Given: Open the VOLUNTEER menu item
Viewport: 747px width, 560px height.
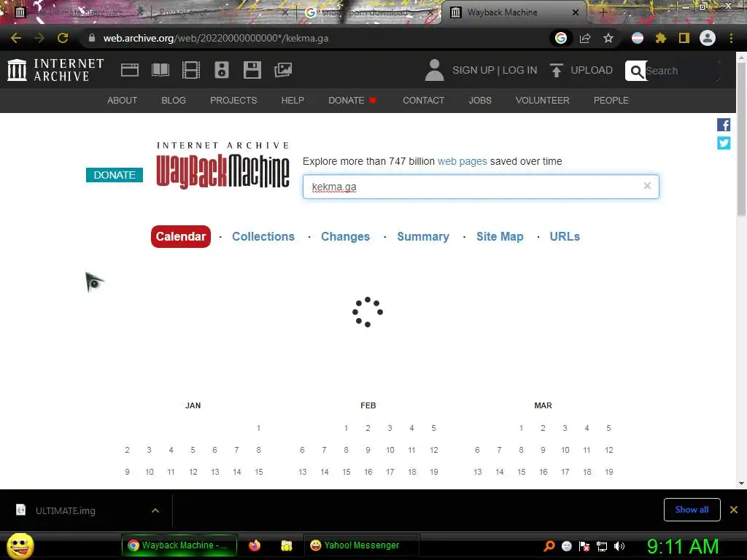Looking at the screenshot, I should (542, 101).
